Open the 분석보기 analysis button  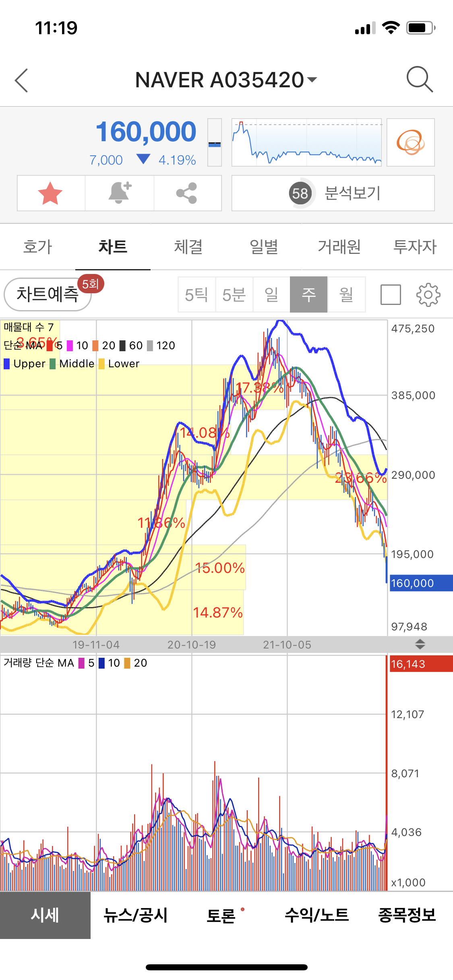333,193
